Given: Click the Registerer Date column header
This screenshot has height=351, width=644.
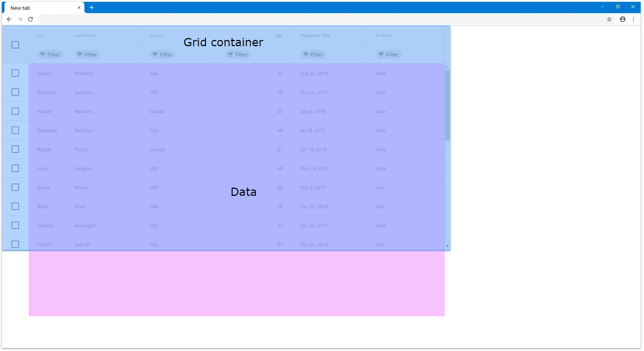Looking at the screenshot, I should point(315,35).
